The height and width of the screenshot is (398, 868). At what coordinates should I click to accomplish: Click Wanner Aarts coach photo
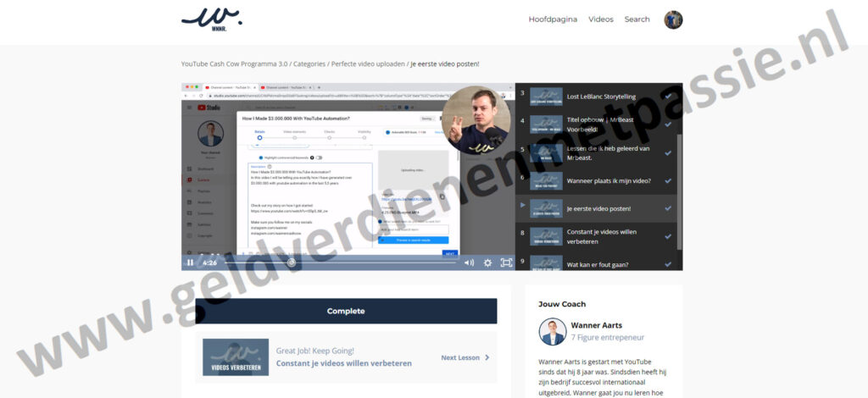click(552, 332)
